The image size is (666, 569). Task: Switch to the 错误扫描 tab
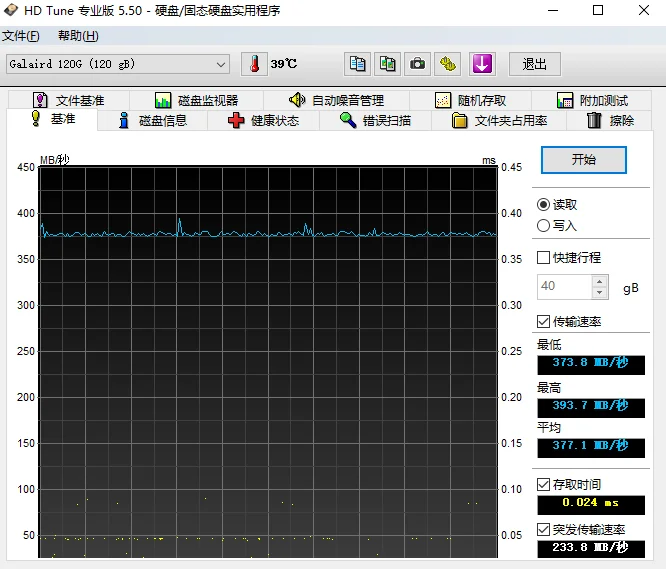[x=374, y=121]
